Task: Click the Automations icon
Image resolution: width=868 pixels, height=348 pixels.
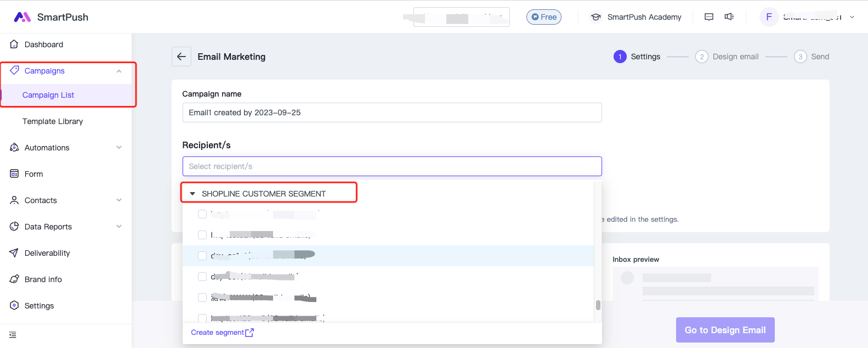Action: coord(14,148)
